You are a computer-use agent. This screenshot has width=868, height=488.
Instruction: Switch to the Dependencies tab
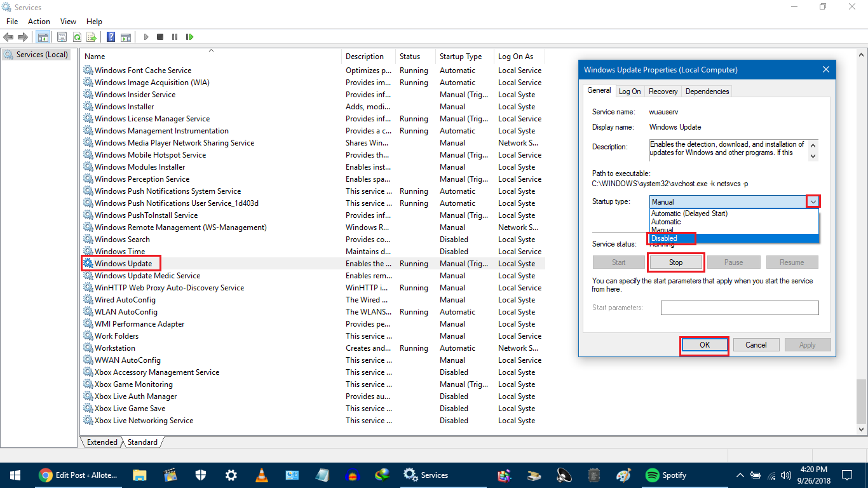[707, 91]
